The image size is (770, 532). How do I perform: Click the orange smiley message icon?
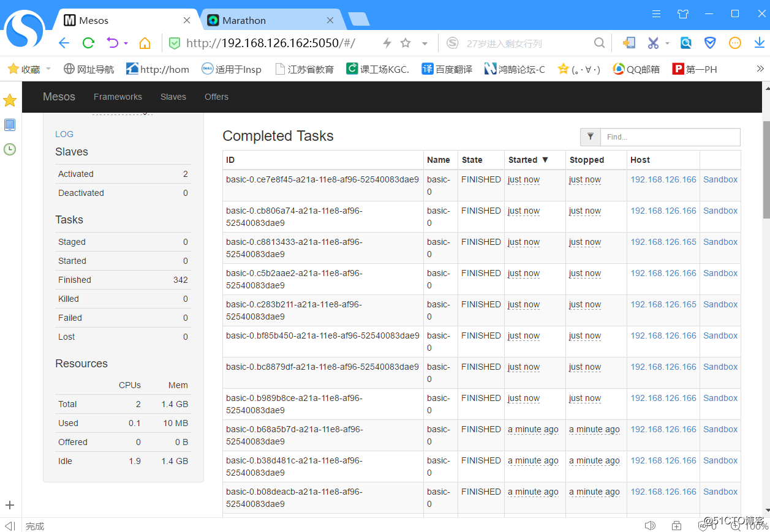click(x=735, y=43)
